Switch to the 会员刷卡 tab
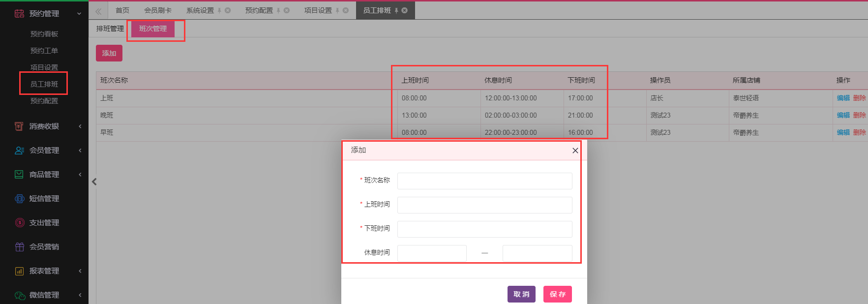 (158, 10)
